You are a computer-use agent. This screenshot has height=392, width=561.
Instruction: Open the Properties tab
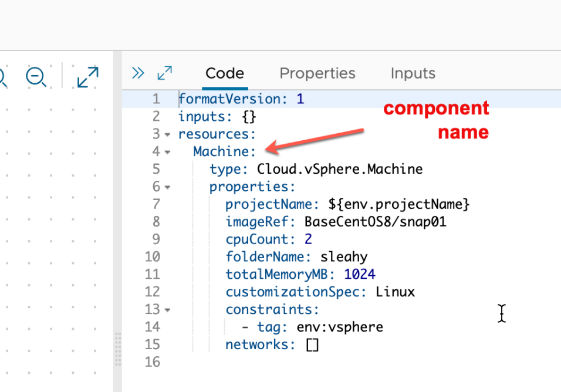coord(317,74)
